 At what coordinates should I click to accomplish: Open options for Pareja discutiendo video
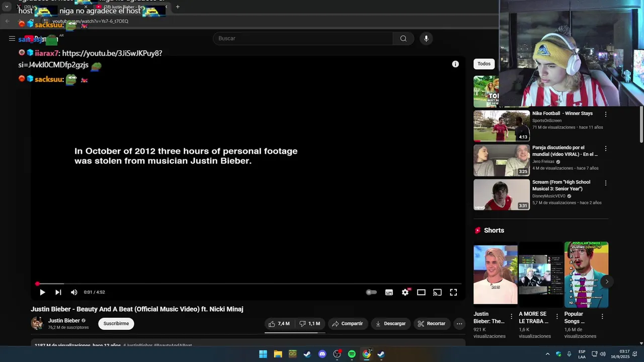coord(606,149)
